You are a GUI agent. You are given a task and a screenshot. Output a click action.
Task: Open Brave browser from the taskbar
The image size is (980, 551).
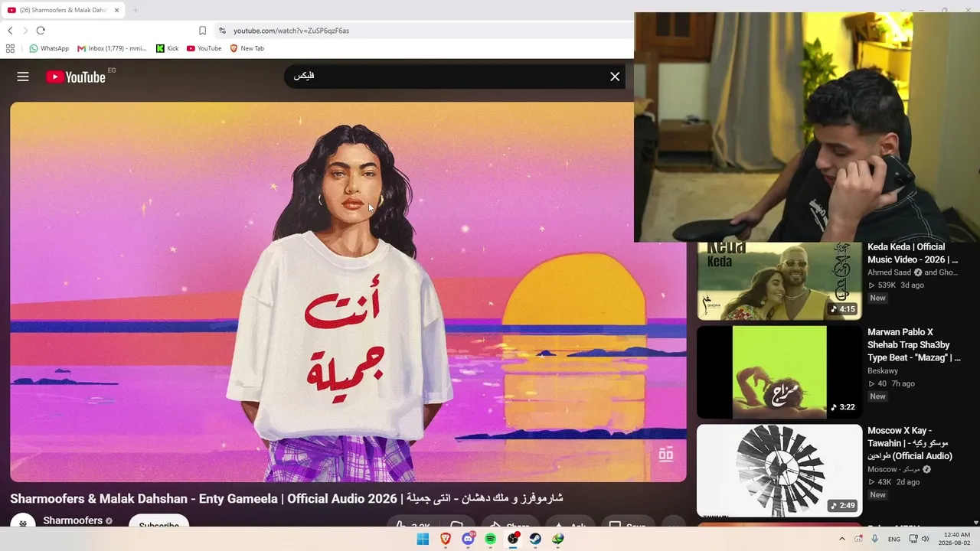(x=446, y=539)
